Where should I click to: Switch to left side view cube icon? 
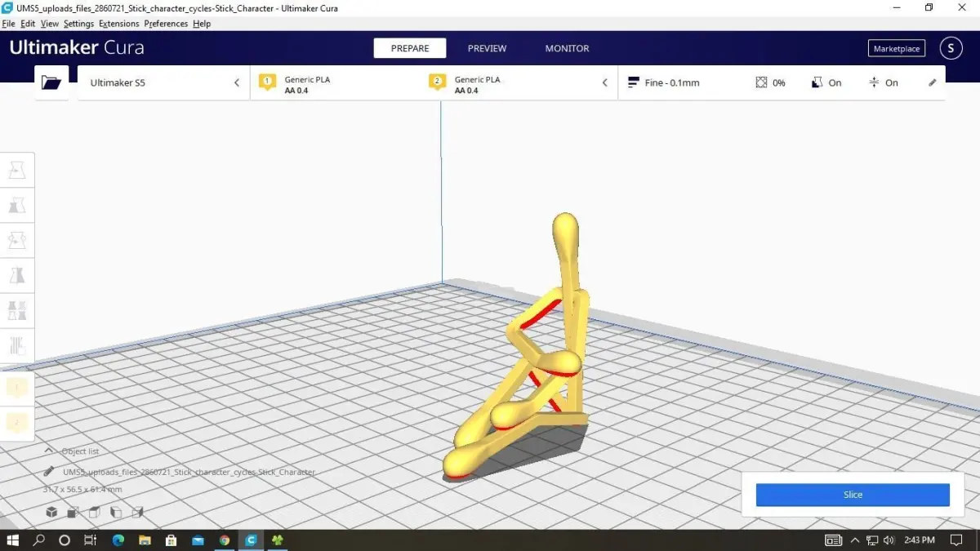(x=115, y=512)
